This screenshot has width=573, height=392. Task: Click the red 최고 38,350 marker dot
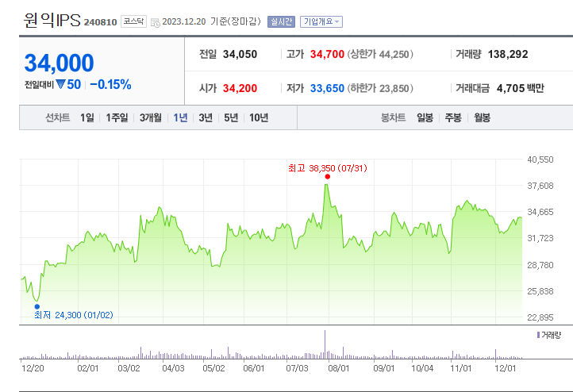328,177
